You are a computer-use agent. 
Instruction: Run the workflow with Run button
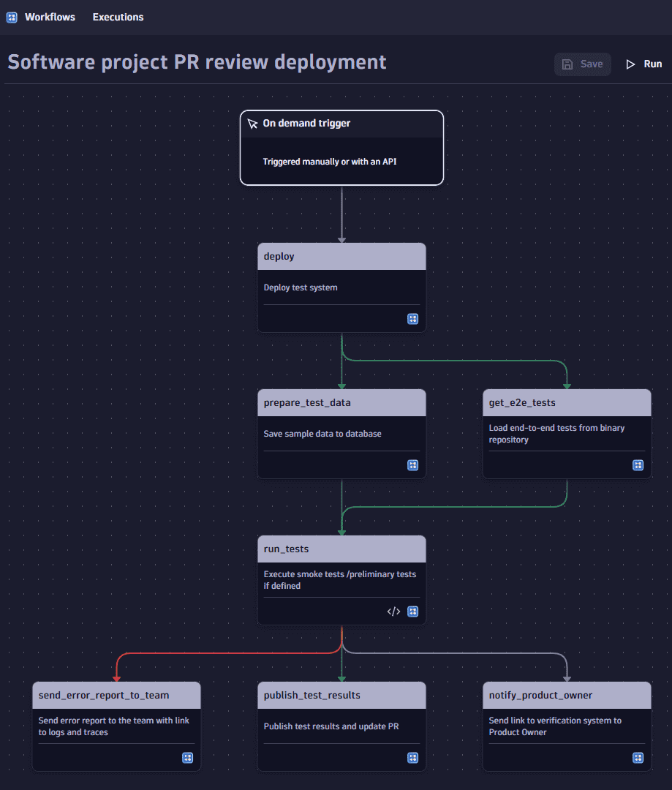(x=643, y=64)
